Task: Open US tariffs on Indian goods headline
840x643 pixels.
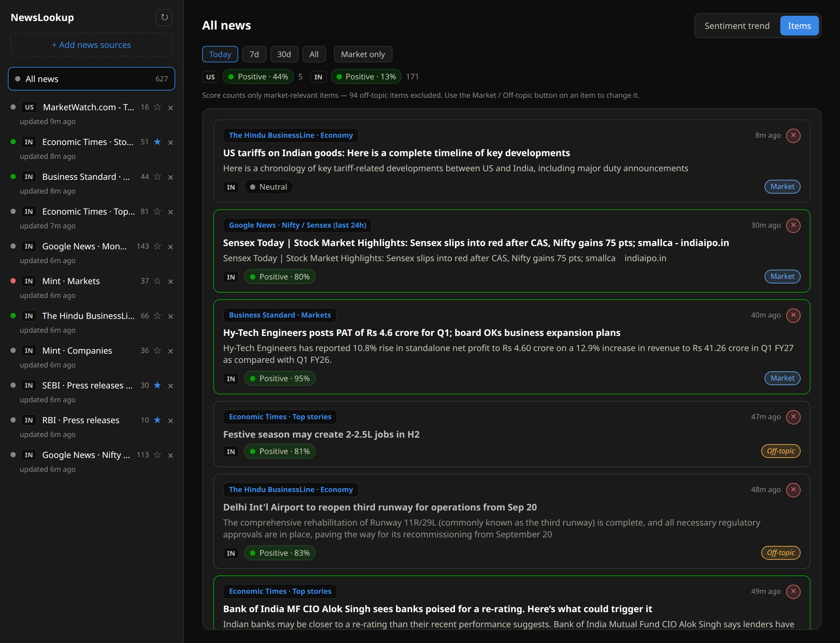Action: [x=397, y=153]
